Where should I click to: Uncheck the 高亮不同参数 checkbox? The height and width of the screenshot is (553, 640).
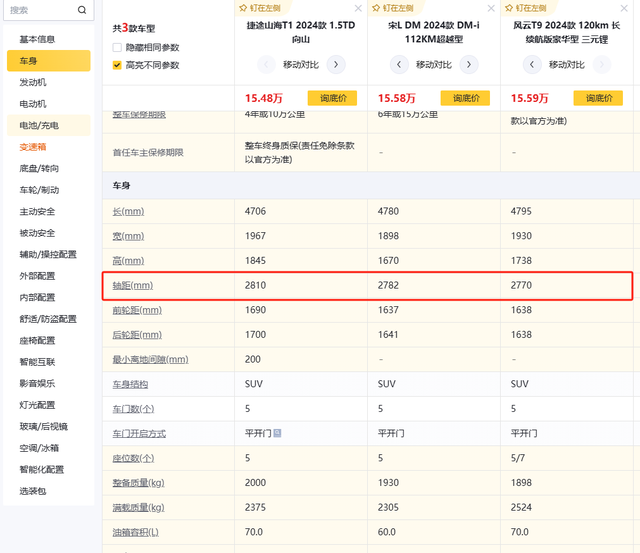[117, 65]
